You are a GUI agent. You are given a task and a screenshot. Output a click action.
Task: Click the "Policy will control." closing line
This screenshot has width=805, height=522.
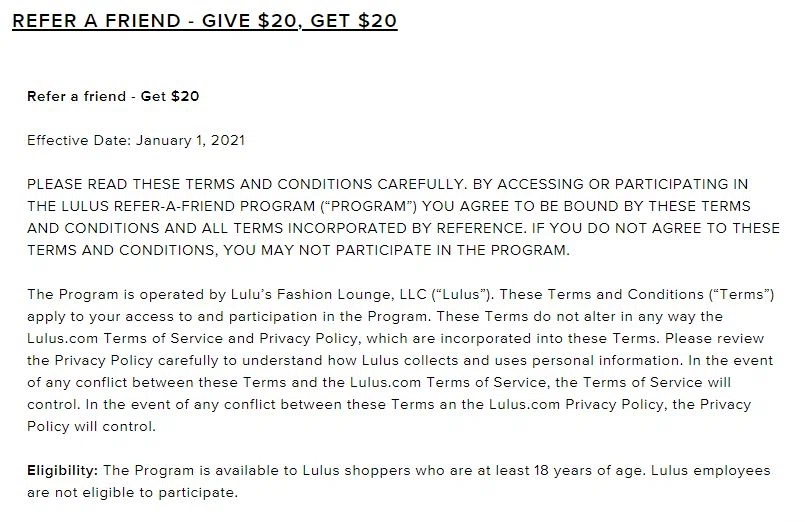point(90,426)
